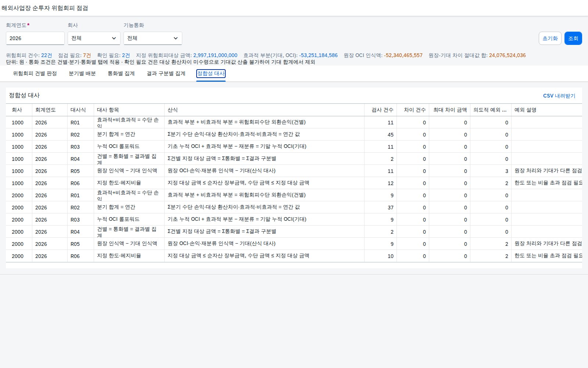Click the 확인 필요 value 2건
The height and width of the screenshot is (368, 588).
(x=126, y=55)
